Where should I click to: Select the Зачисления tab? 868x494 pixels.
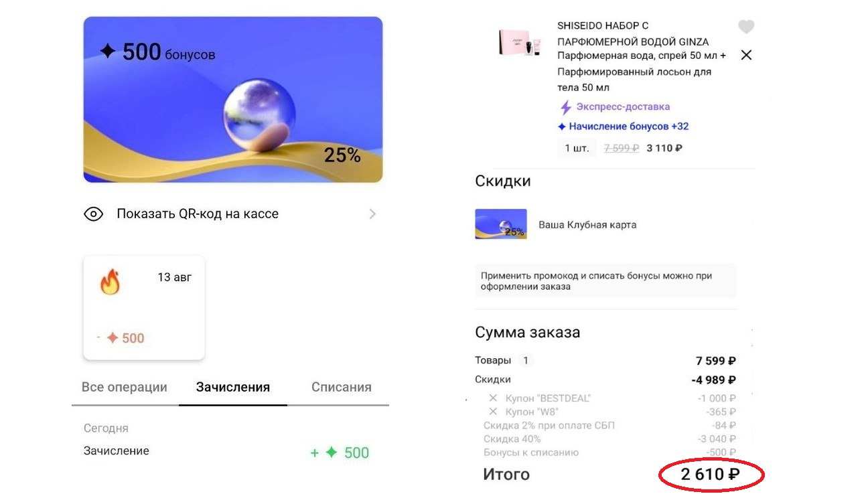click(x=233, y=387)
